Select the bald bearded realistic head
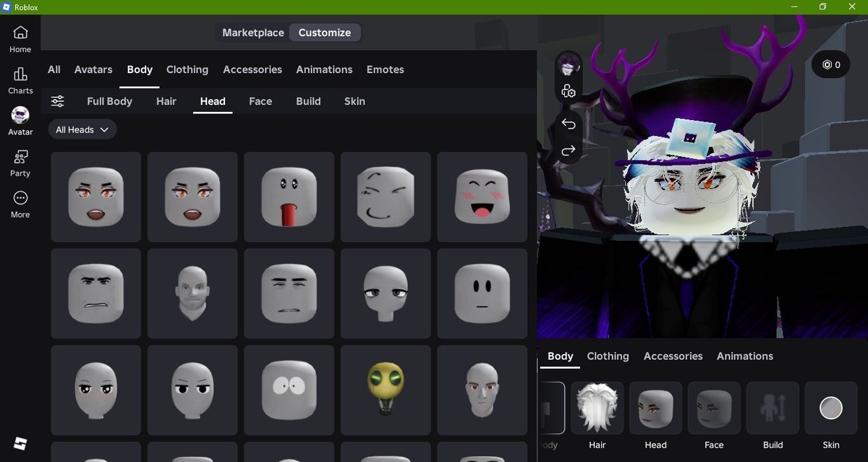868x462 pixels. click(192, 294)
